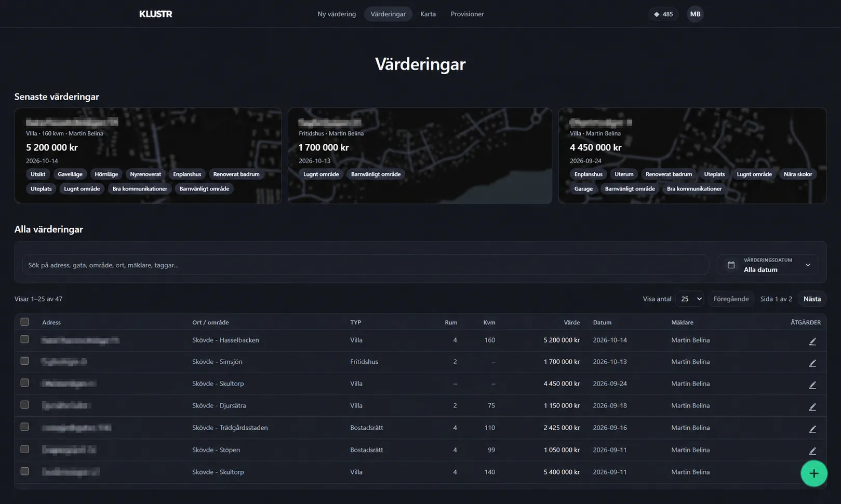Click the Nästa page button

[812, 299]
